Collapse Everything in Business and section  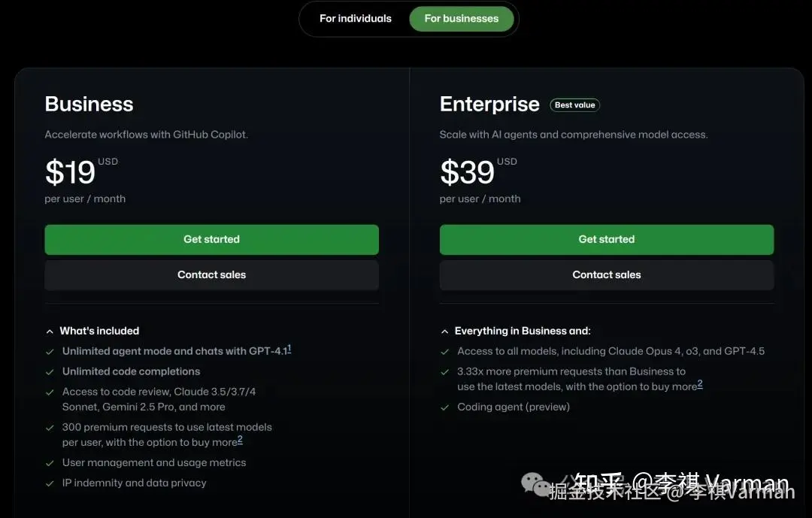[x=444, y=331]
